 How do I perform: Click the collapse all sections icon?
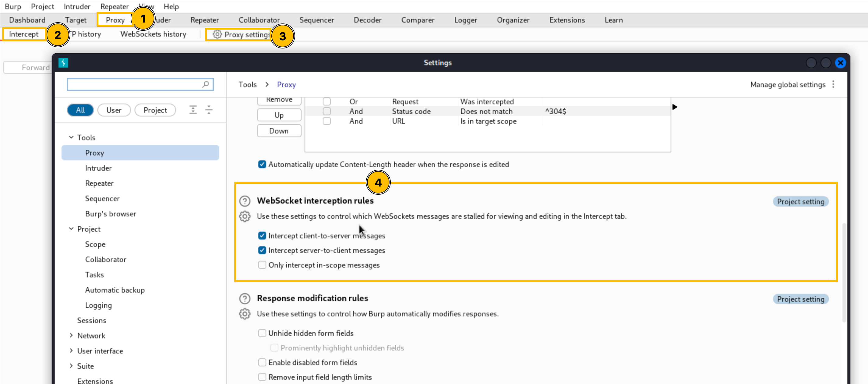209,110
